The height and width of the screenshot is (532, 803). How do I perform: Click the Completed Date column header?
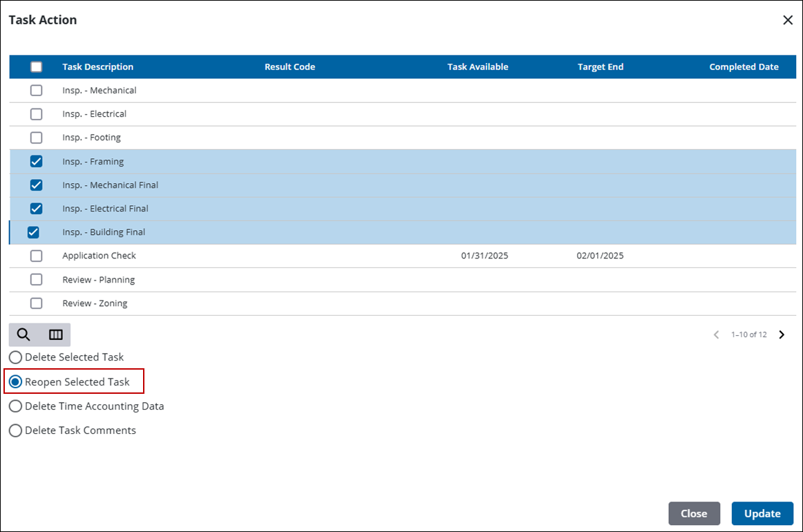pyautogui.click(x=744, y=67)
